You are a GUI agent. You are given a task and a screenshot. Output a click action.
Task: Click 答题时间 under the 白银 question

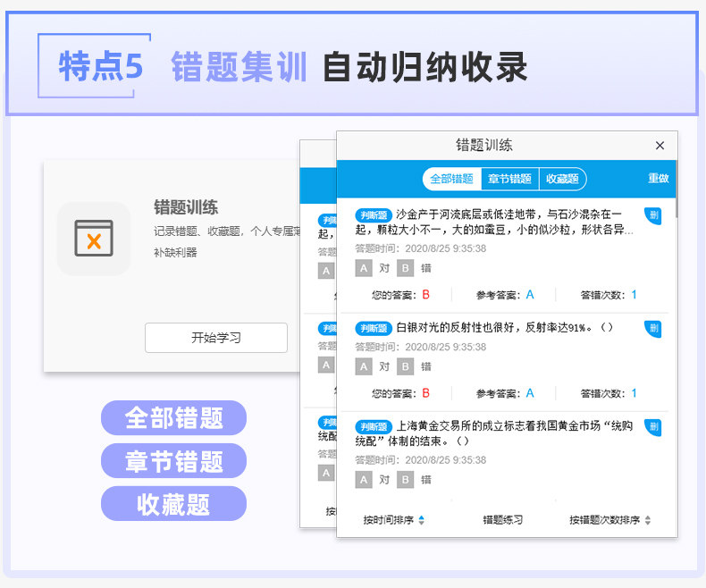click(x=421, y=347)
